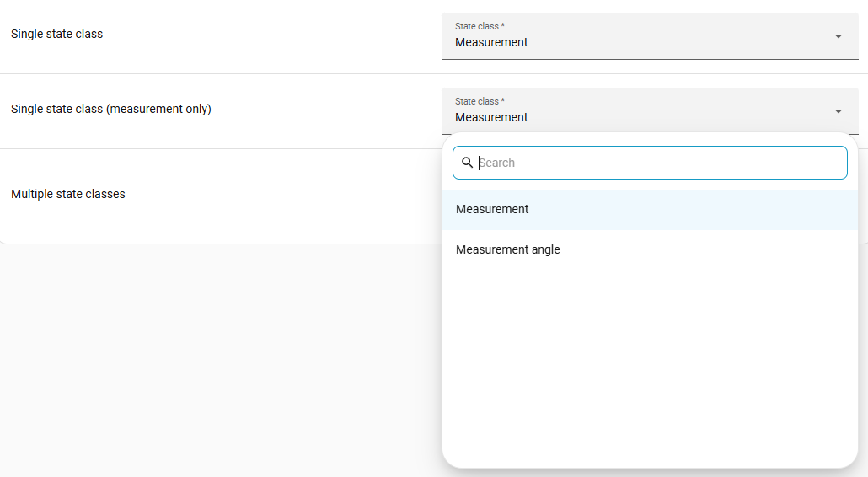
Task: Focus the Search input field
Action: pyautogui.click(x=650, y=163)
